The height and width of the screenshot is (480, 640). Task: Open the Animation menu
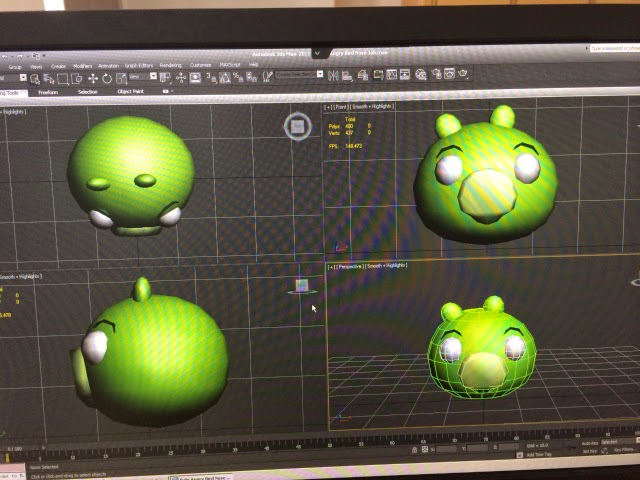(109, 66)
